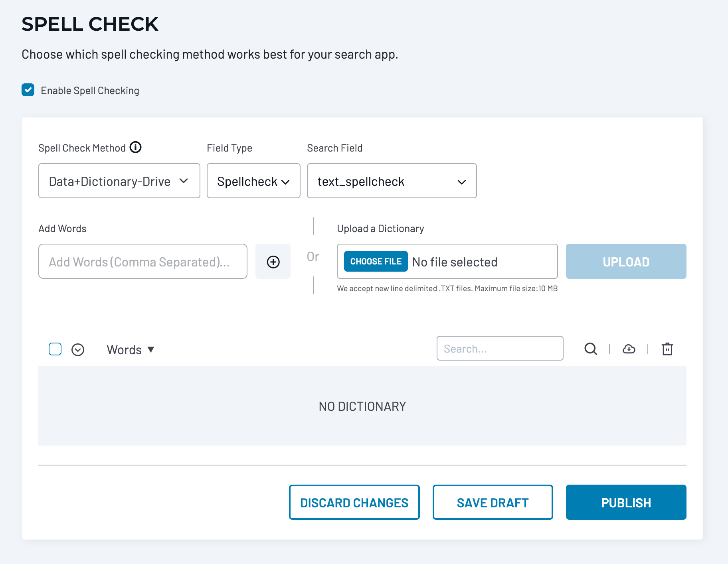Click the Choose File button
728x564 pixels.
pyautogui.click(x=376, y=261)
